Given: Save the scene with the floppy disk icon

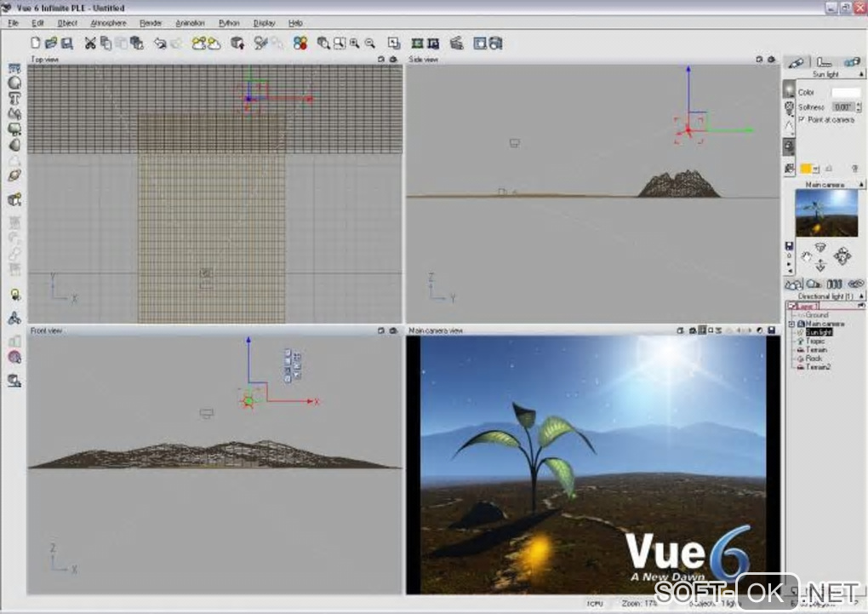Looking at the screenshot, I should click(x=67, y=43).
